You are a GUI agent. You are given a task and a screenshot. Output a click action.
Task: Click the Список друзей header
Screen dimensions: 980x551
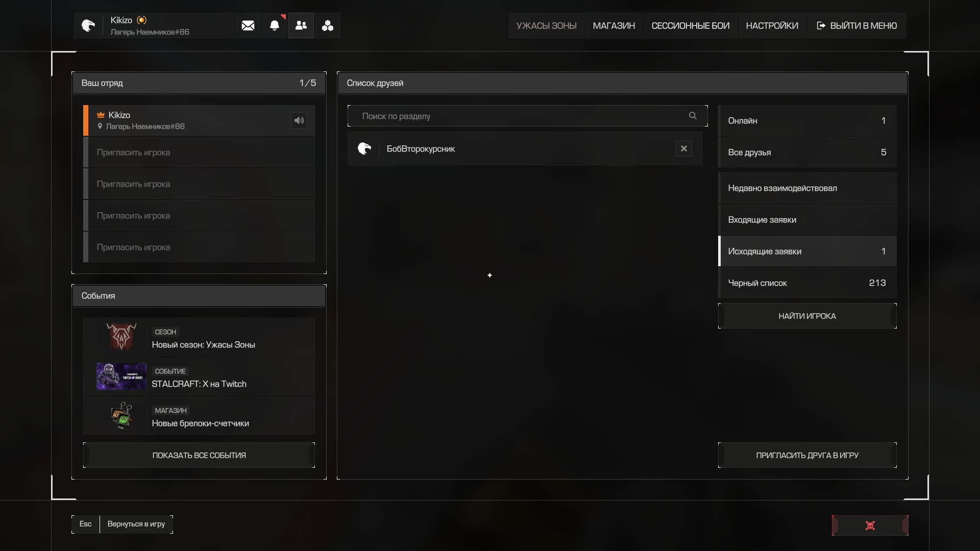pos(623,83)
